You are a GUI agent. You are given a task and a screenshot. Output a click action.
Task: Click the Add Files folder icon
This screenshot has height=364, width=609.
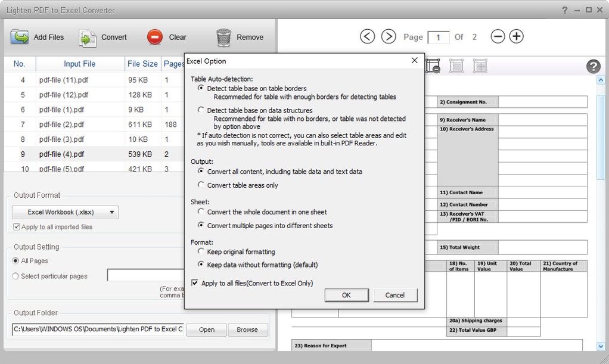coord(20,38)
